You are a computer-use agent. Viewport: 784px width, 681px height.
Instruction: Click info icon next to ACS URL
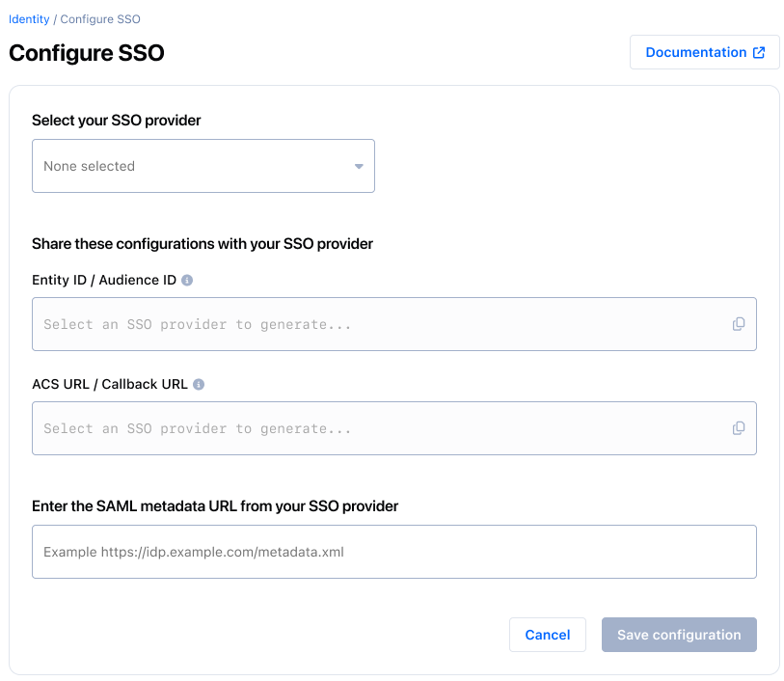point(199,384)
